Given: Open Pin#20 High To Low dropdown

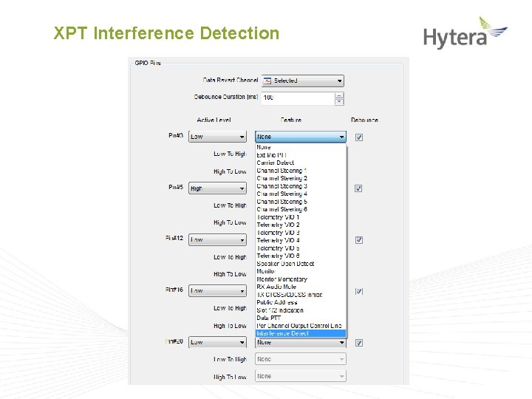Looking at the screenshot, I should tap(300, 376).
